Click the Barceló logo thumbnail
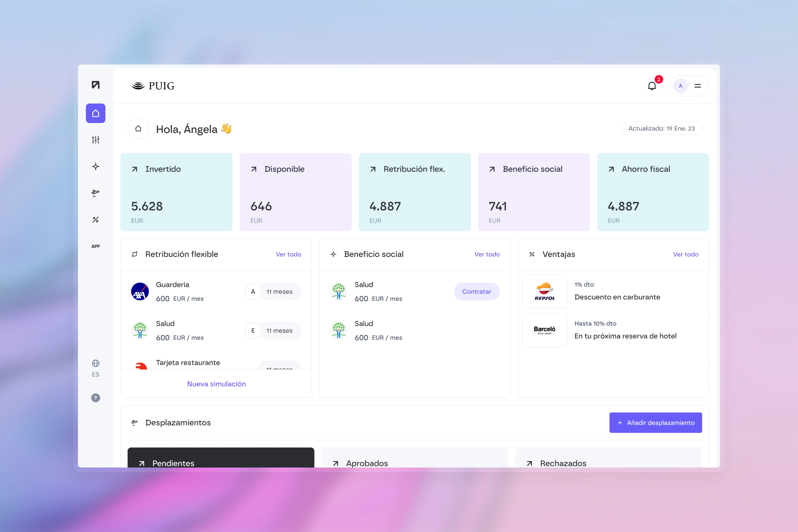 (x=545, y=330)
